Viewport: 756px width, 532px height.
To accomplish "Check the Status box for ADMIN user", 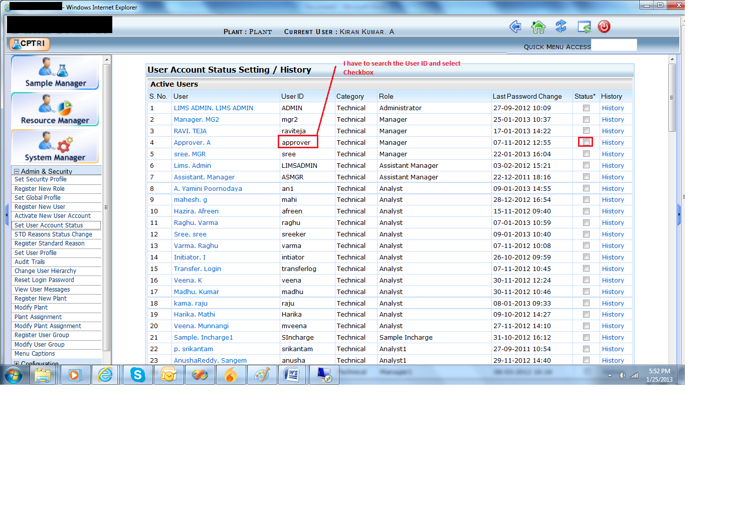I will (x=586, y=108).
